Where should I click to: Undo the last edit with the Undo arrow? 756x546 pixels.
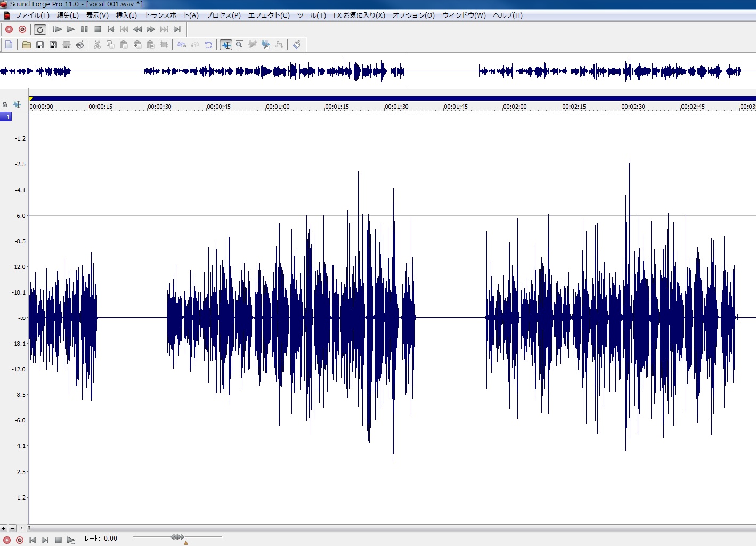(x=182, y=45)
